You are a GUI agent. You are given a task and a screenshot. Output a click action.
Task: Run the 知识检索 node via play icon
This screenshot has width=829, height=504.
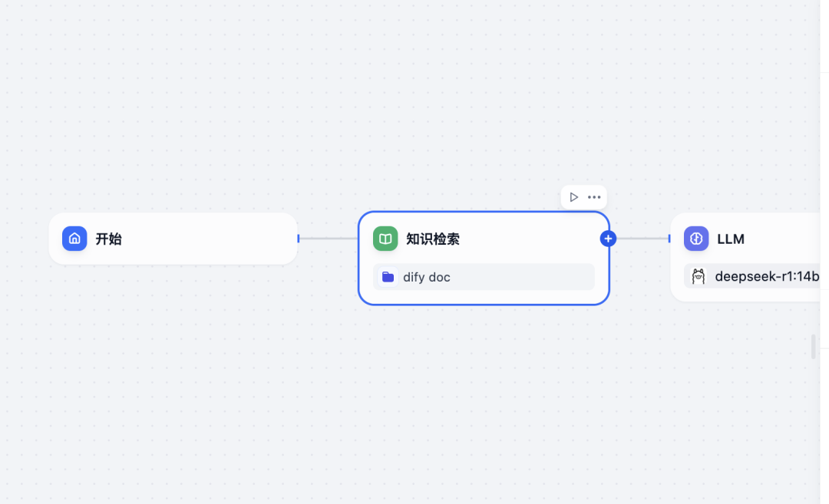(x=574, y=196)
